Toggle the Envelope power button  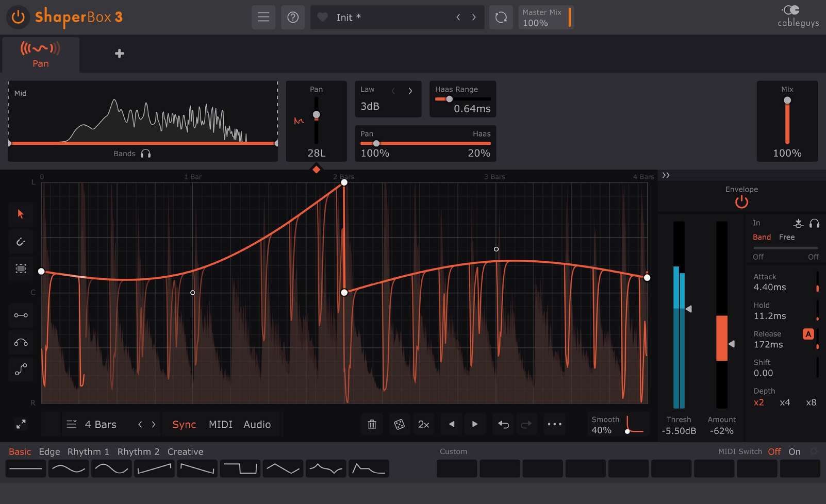pos(741,202)
